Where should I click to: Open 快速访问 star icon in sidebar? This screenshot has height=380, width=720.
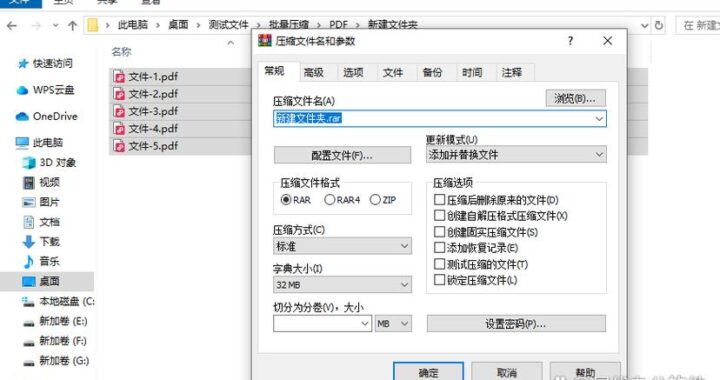23,64
